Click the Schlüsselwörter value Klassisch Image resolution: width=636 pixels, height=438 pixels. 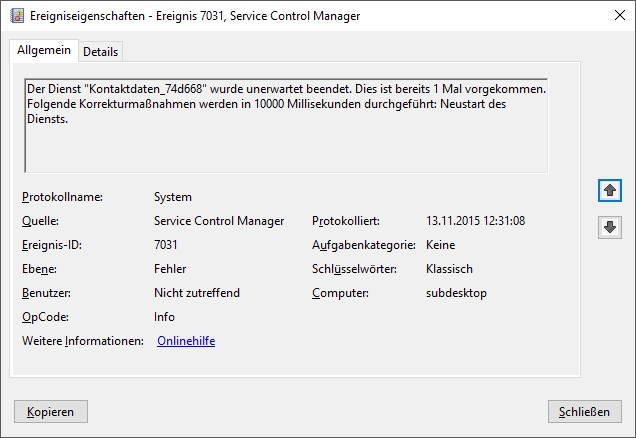click(x=449, y=269)
